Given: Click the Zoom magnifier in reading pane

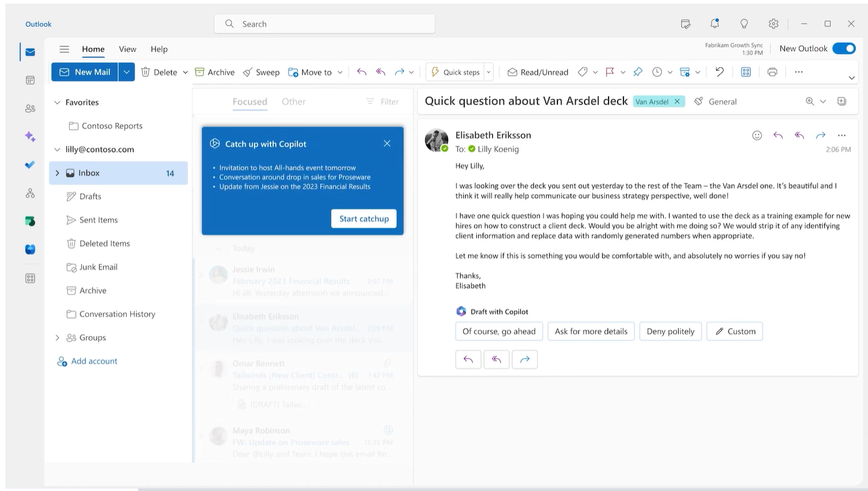Looking at the screenshot, I should pyautogui.click(x=810, y=102).
